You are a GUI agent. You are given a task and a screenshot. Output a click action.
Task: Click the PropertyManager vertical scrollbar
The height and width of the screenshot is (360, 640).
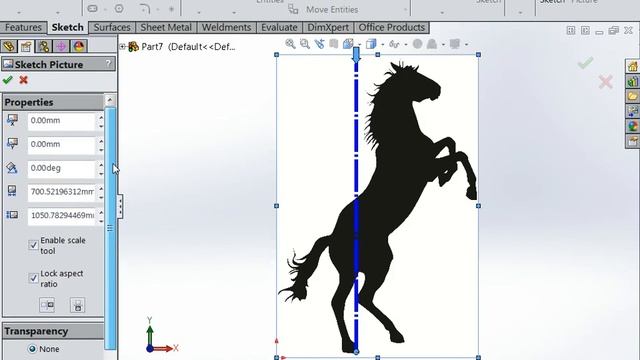coord(110,228)
